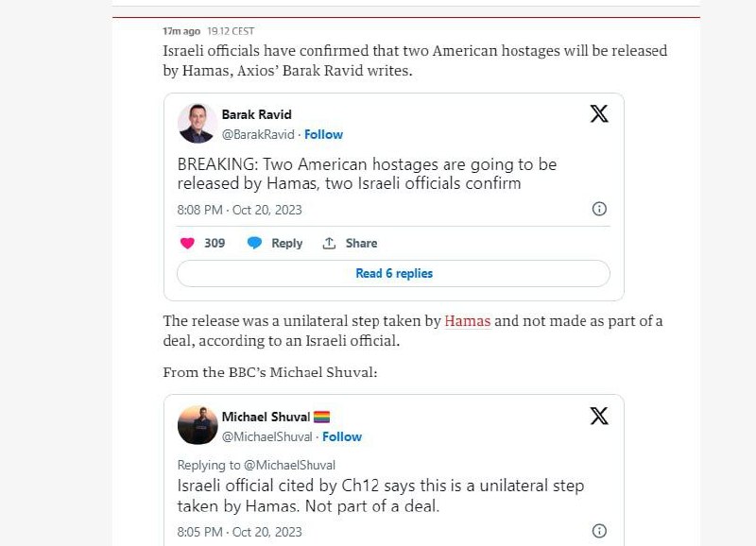
Task: Open the Hamas topic link
Action: 468,321
